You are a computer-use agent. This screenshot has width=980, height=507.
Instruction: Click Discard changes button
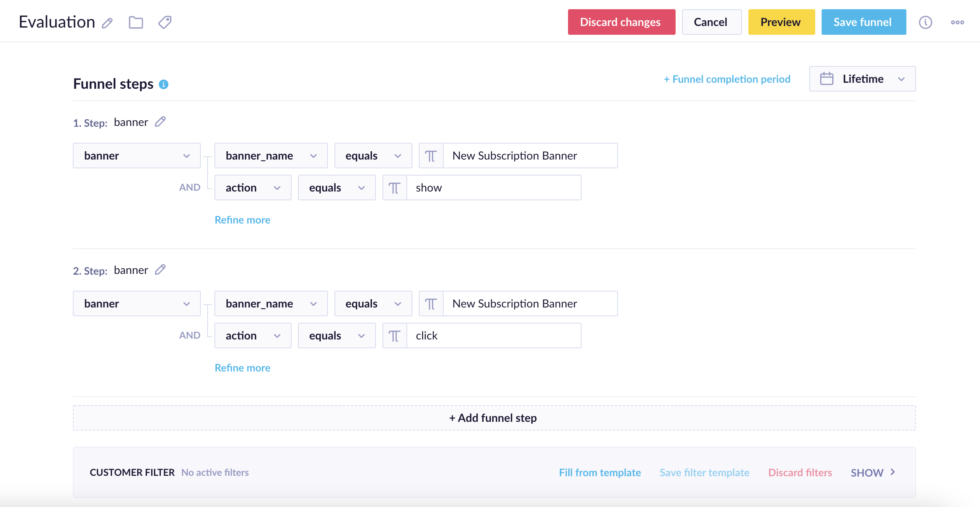point(621,22)
